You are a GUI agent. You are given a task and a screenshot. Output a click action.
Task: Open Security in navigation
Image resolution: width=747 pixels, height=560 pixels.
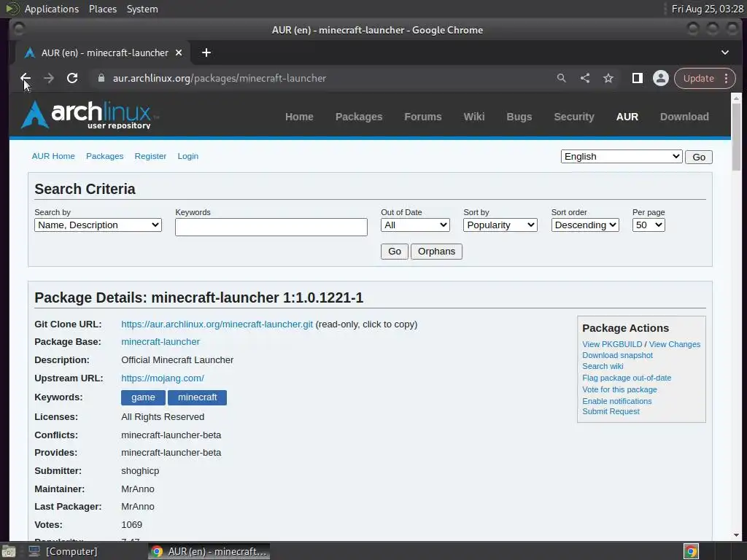tap(574, 117)
